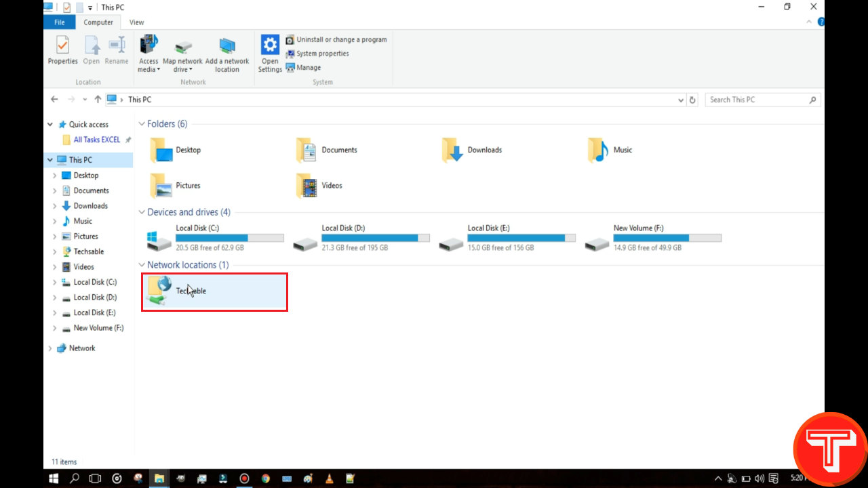868x488 pixels.
Task: Select Local Disk (D:) in the navigation pane
Action: point(95,298)
